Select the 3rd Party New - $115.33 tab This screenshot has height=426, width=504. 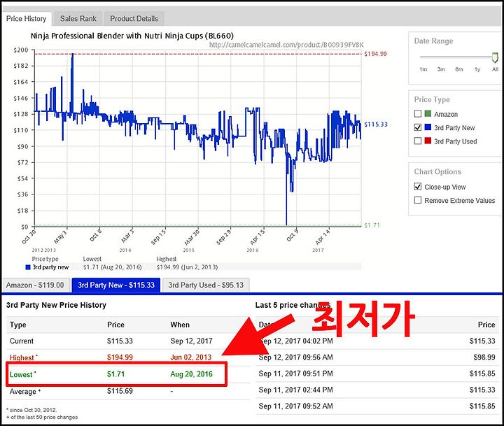click(x=116, y=285)
